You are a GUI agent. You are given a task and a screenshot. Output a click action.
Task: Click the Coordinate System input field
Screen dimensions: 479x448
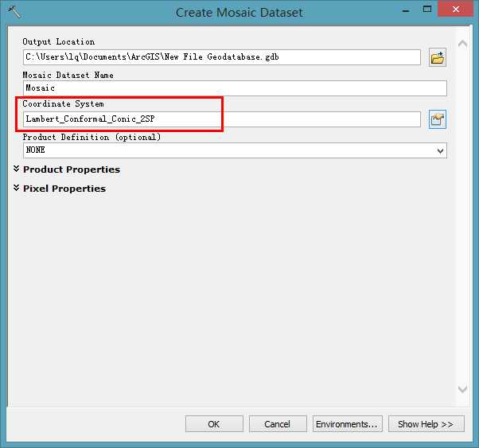pos(222,119)
